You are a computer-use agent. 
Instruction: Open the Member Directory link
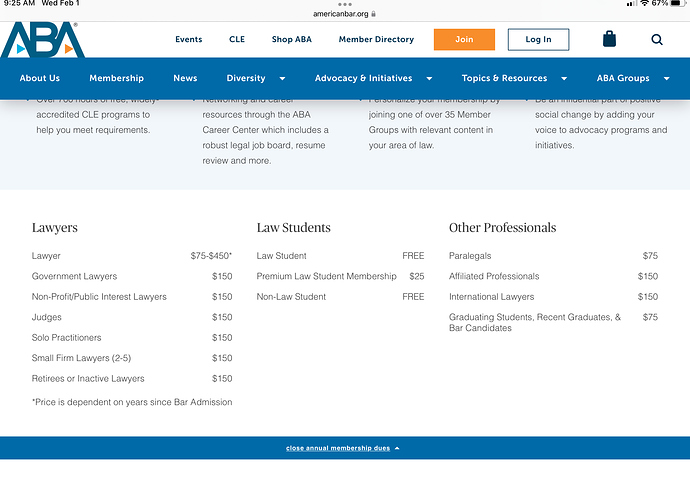[x=376, y=39]
